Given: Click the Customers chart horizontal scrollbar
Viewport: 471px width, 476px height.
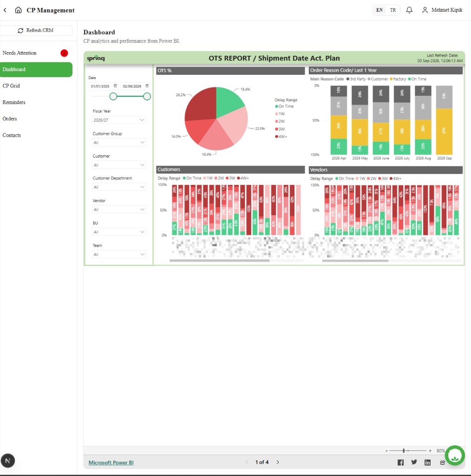Looking at the screenshot, I should [220, 260].
